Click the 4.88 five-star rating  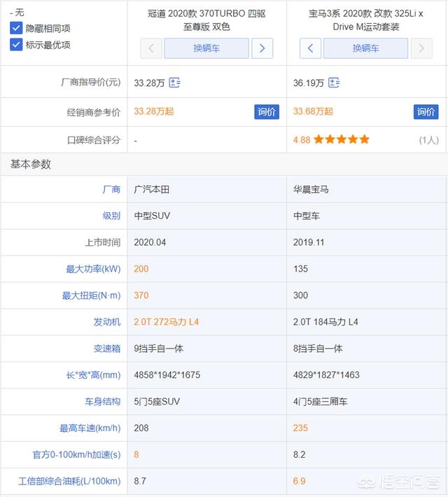[331, 139]
